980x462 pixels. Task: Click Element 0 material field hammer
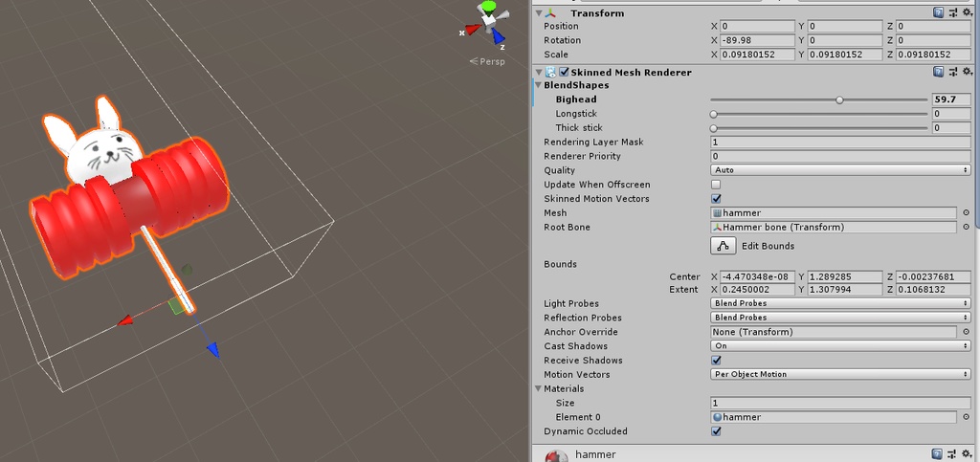coord(834,417)
